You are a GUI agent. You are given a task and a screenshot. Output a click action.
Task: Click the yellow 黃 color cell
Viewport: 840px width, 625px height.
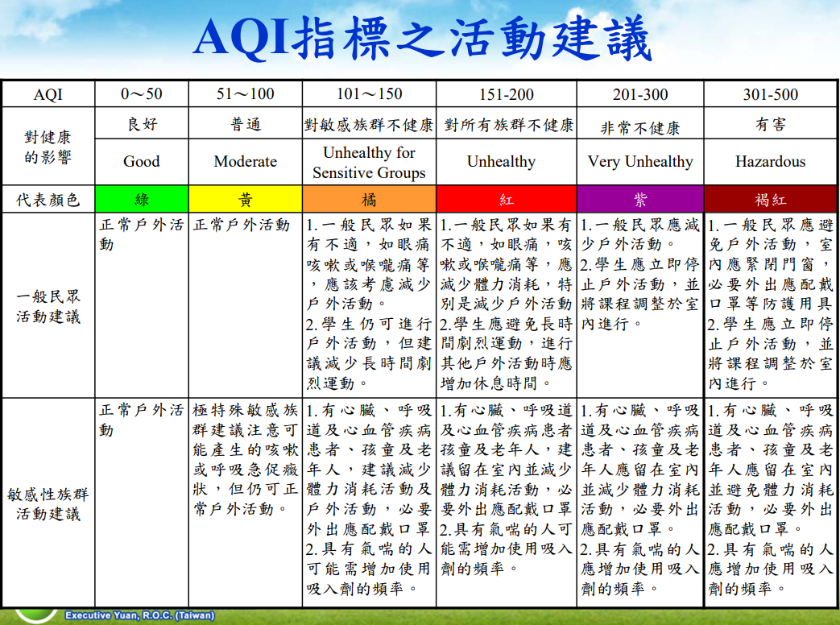click(x=246, y=199)
